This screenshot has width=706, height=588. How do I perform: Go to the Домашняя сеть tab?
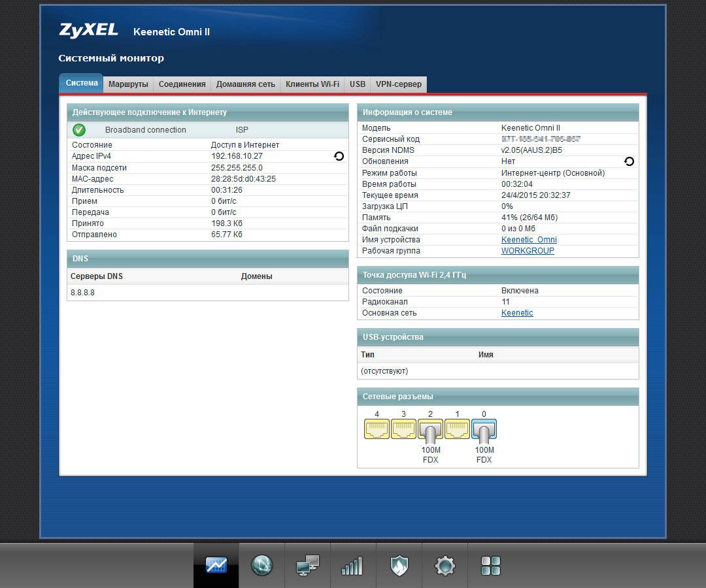245,84
